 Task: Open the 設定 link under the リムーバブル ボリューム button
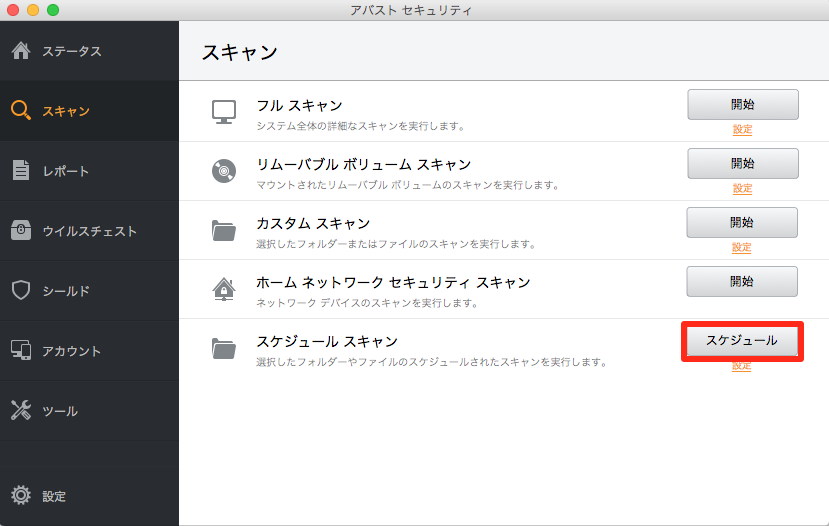tap(742, 188)
